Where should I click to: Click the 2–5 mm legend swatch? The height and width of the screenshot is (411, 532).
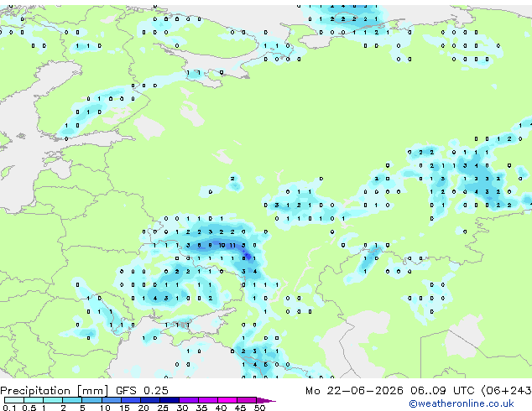(72, 400)
